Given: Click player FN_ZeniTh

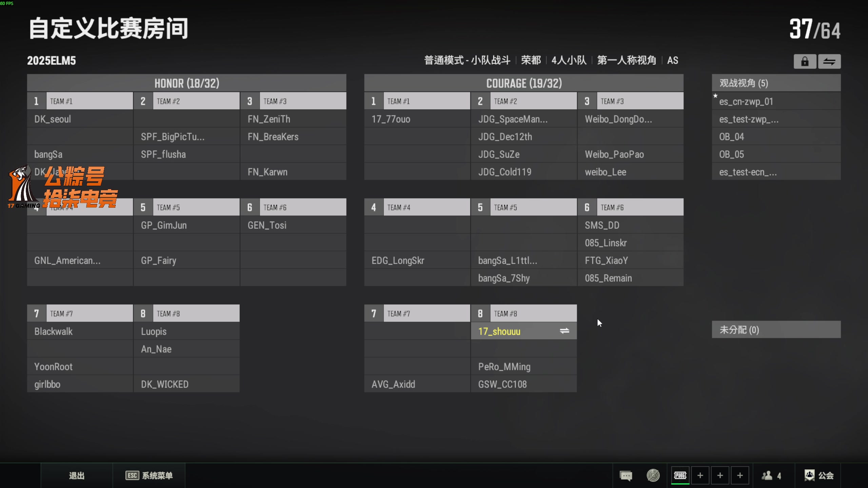Looking at the screenshot, I should [294, 119].
